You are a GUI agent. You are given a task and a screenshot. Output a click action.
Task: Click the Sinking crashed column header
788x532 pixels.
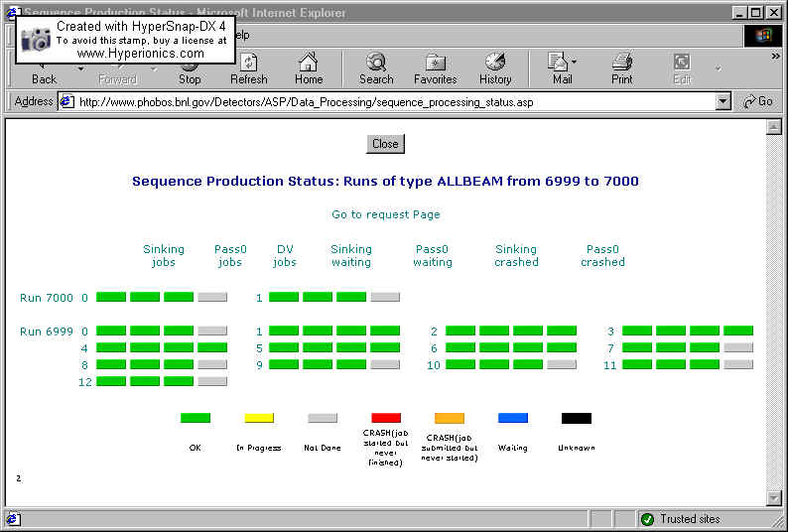516,255
